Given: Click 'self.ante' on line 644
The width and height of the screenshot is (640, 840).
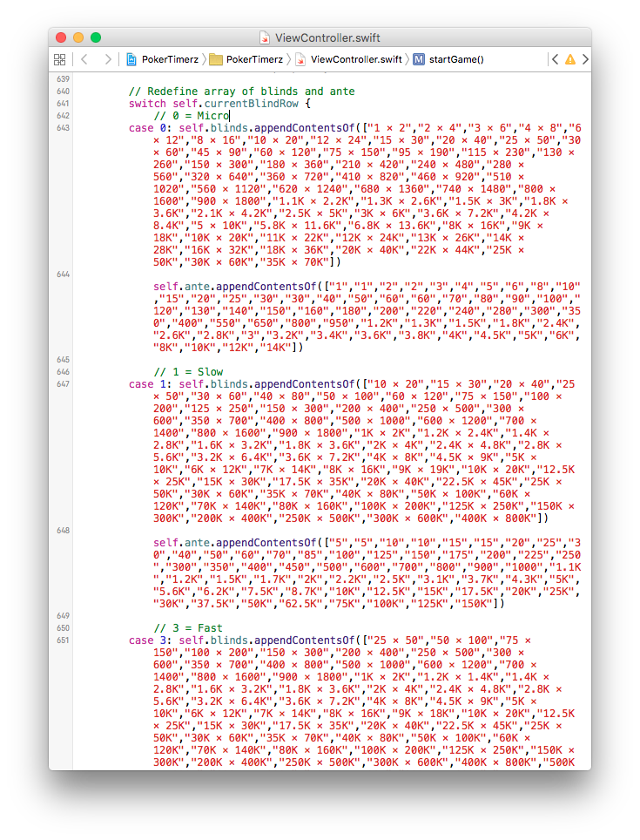Looking at the screenshot, I should tap(182, 287).
